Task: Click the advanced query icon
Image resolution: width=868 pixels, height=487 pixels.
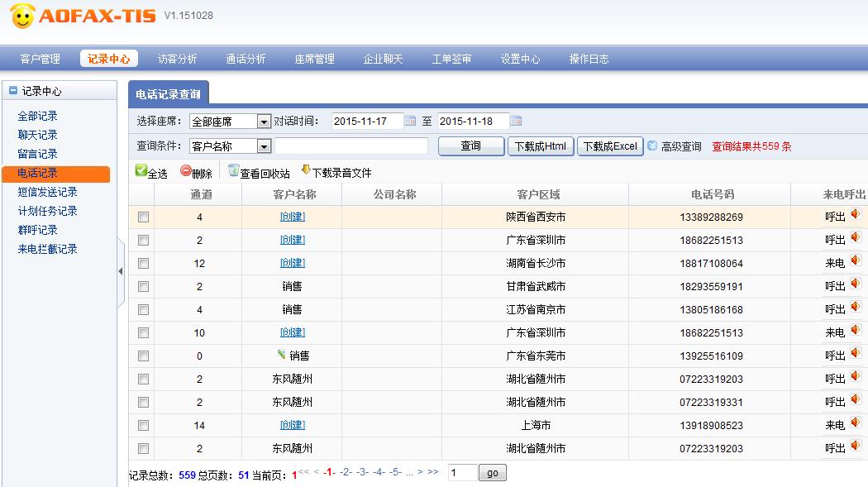Action: point(652,146)
